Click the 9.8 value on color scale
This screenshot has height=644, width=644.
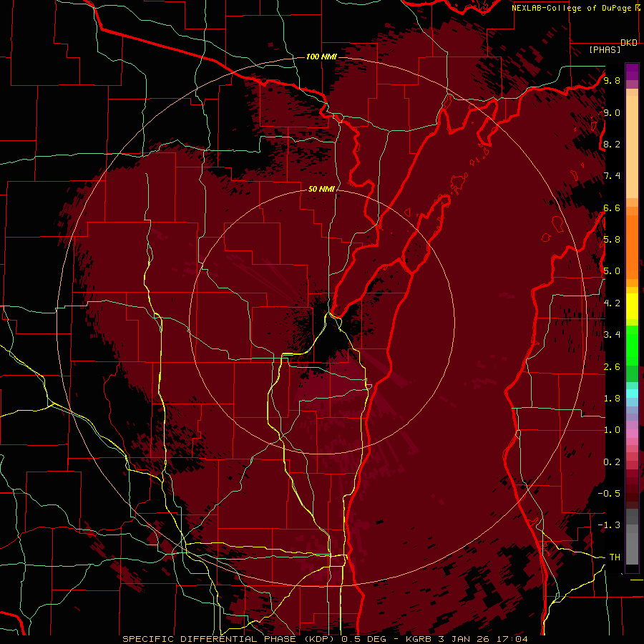tap(612, 80)
